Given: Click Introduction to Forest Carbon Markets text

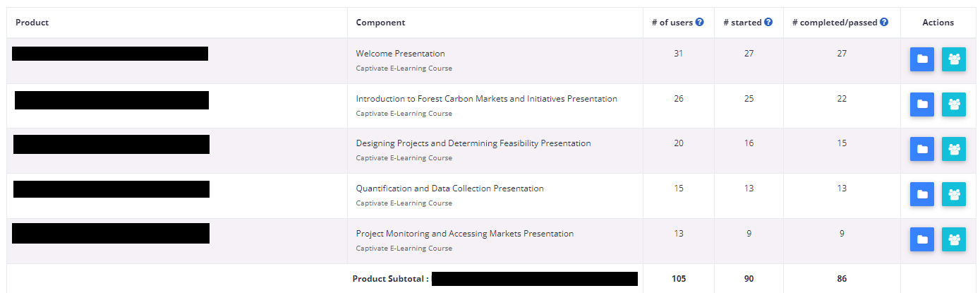Looking at the screenshot, I should [x=486, y=99].
